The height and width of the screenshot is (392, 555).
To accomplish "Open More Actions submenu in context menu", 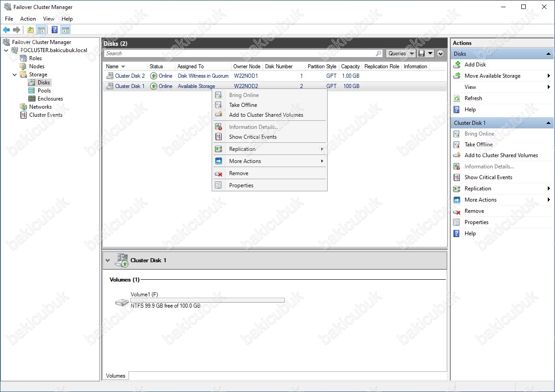I will pyautogui.click(x=270, y=161).
